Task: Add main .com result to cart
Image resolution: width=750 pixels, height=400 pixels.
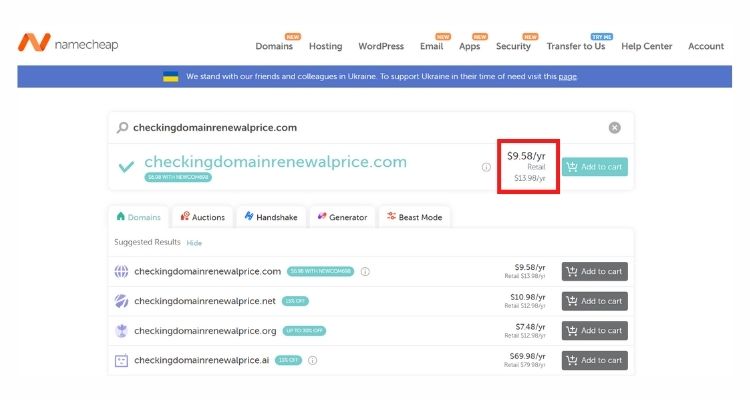Action: pyautogui.click(x=595, y=167)
